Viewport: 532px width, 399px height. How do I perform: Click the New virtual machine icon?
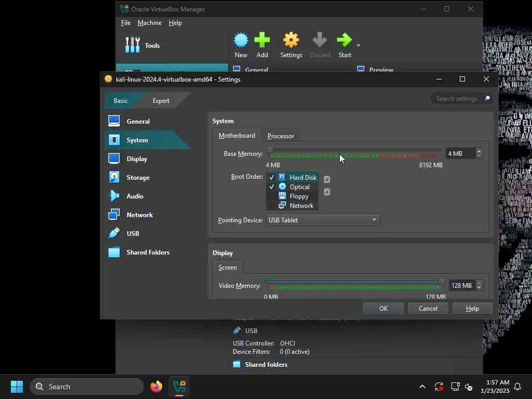(241, 40)
